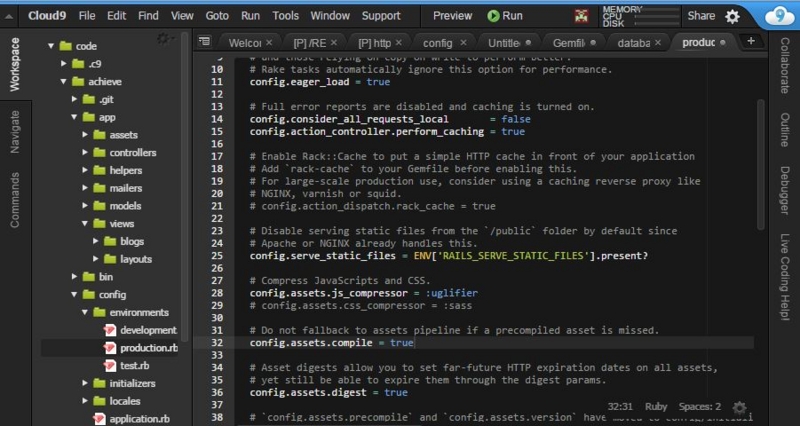Open test.rb in the tree
Screen dimensions: 800x426
click(134, 365)
